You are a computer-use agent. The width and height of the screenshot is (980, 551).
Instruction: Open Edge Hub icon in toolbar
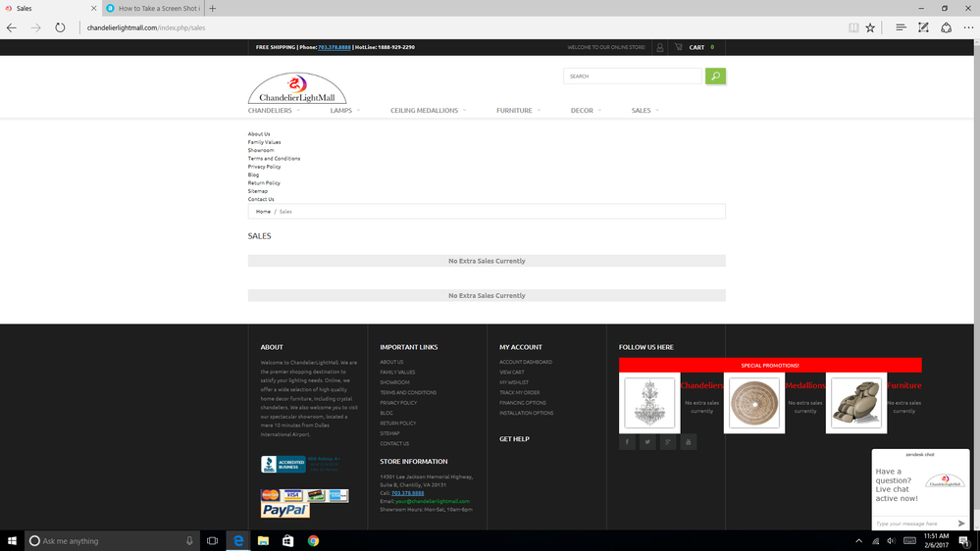click(901, 27)
